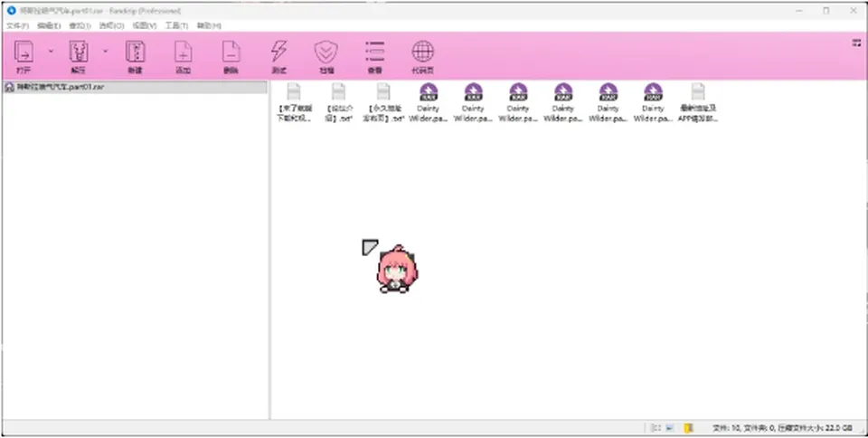Open the 选项(O) menu
Viewport: 868px width, 438px height.
[111, 25]
